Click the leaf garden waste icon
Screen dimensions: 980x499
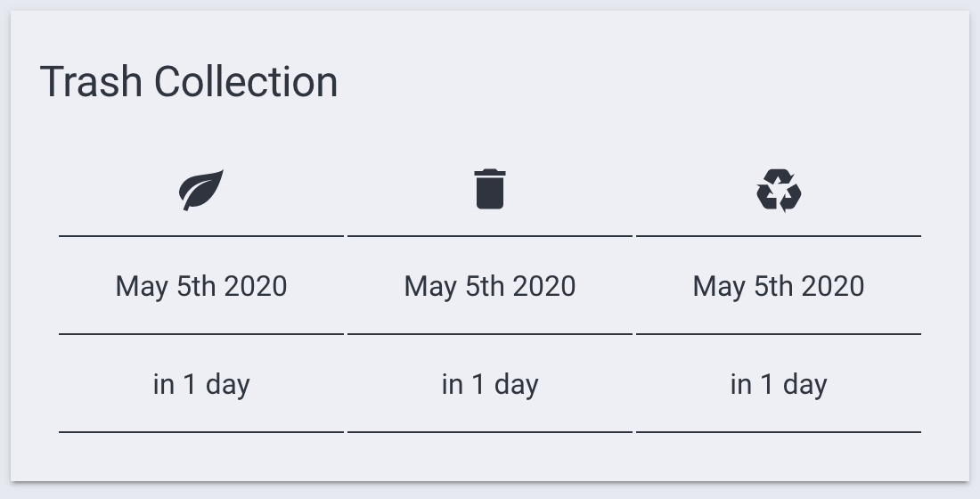[201, 190]
